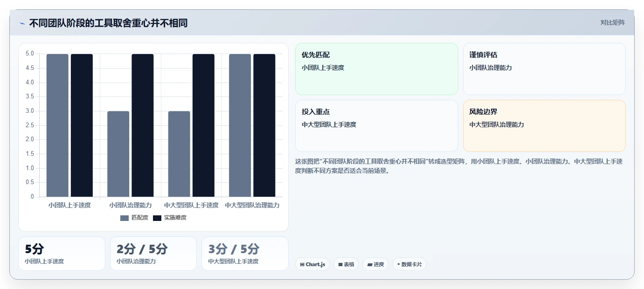Click the 2分 / 5分 小团队治理能力 stat card
644x289 pixels.
[153, 254]
